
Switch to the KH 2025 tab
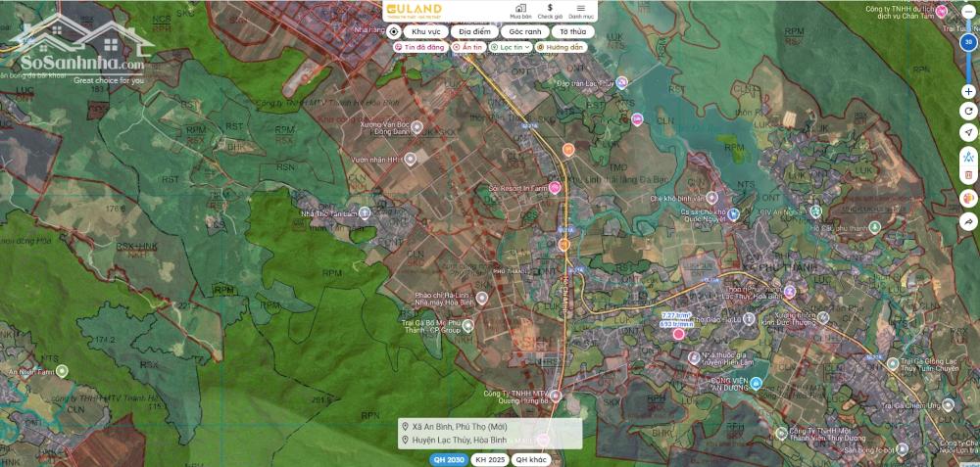[x=488, y=459]
